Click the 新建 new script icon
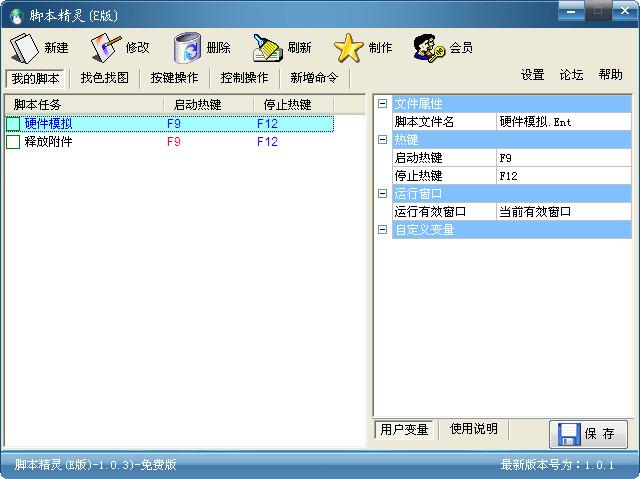This screenshot has height=479, width=640. (24, 48)
